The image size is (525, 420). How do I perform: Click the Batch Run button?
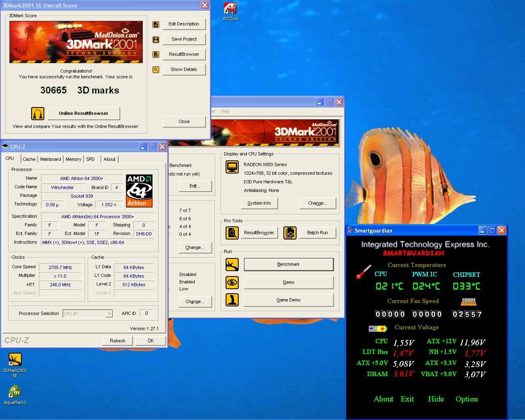click(x=317, y=233)
